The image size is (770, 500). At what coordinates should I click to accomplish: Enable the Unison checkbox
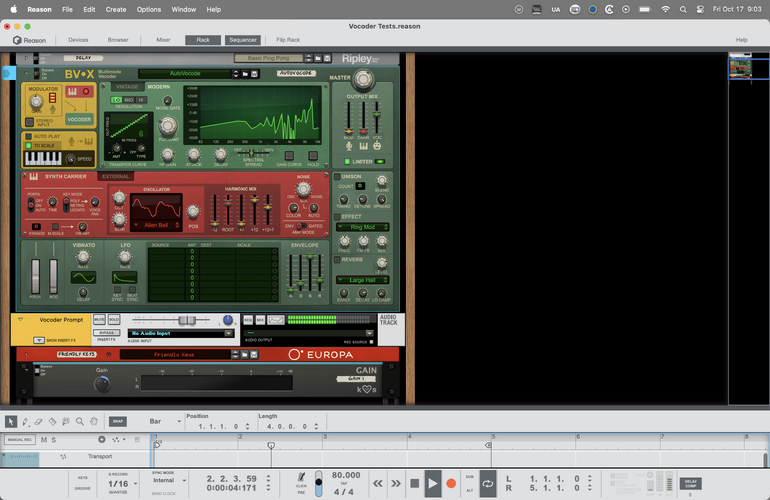(337, 176)
